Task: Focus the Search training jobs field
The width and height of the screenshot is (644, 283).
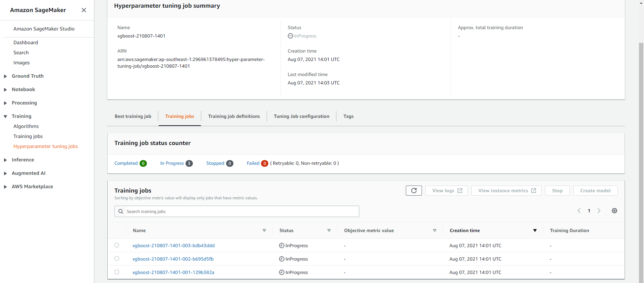Action: coord(237,211)
